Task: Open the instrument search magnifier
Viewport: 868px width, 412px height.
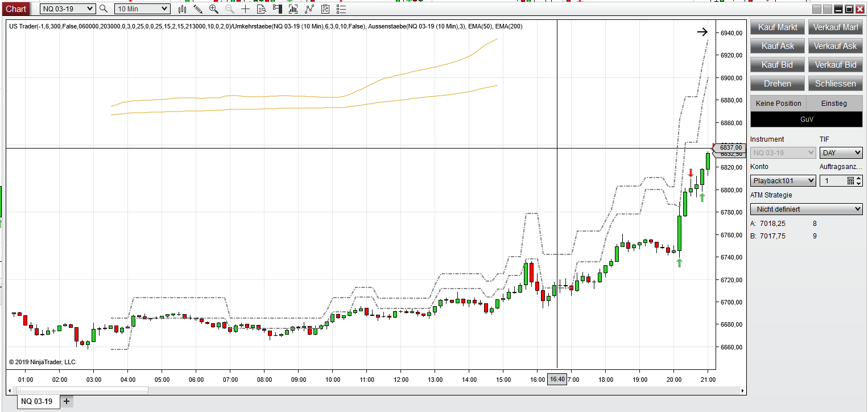Action: coord(103,9)
